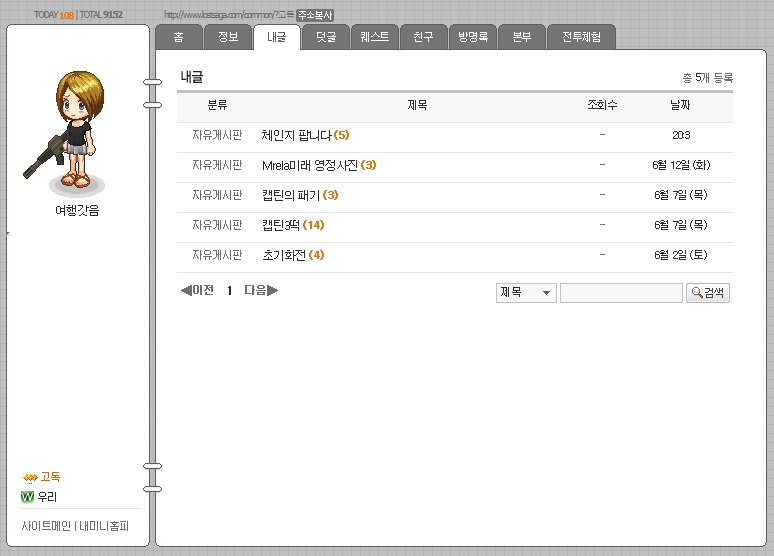Click the 이전 previous page arrow
Screen dimensions: 774x556
197,290
